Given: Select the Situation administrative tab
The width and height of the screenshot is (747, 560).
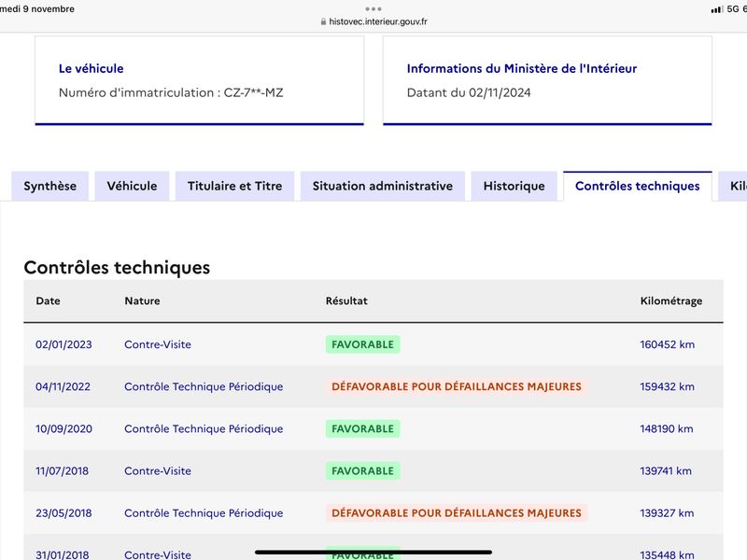Looking at the screenshot, I should [x=383, y=186].
